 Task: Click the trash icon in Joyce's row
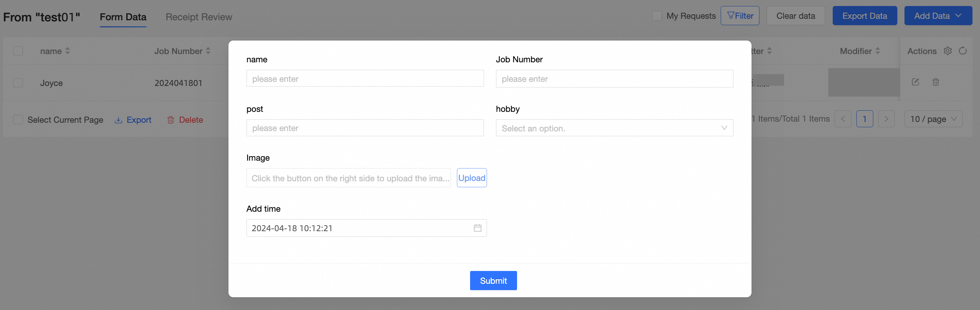936,82
